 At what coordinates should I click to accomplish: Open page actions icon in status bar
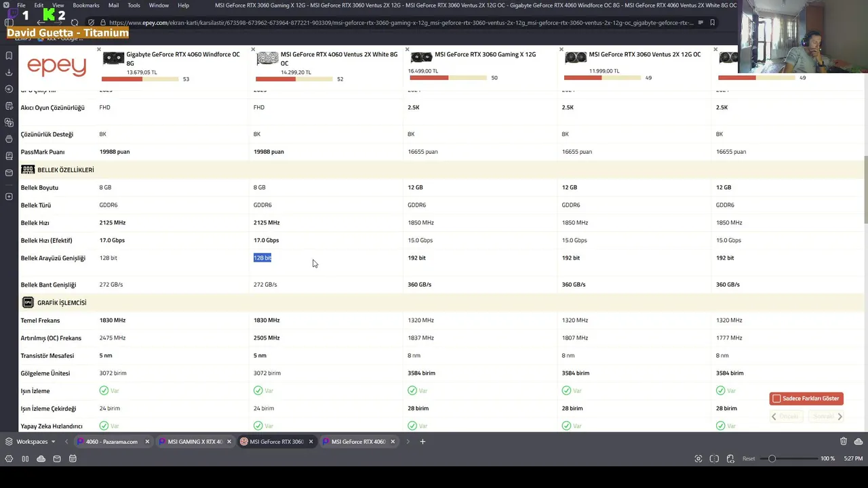[x=730, y=459]
